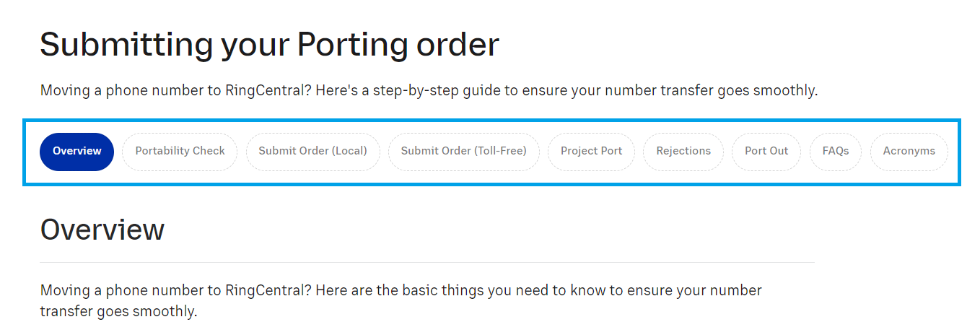Screen dimensions: 980x335
Task: Open the Submit Order (Toll-Free) tab
Action: (463, 152)
